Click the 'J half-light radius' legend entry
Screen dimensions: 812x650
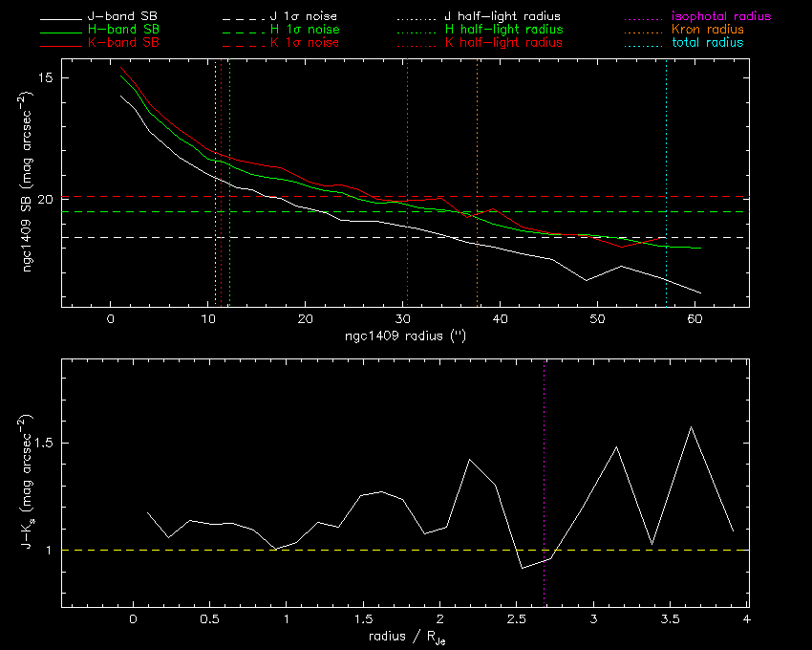[x=503, y=17]
